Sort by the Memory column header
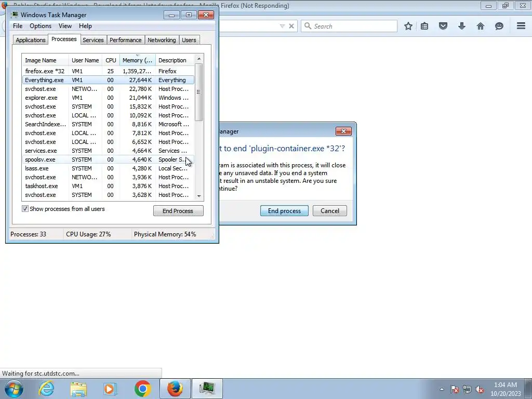 tap(137, 60)
